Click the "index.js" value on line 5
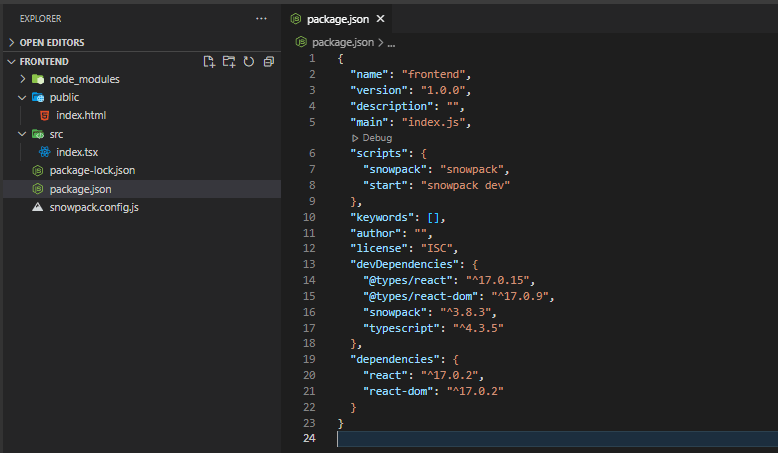This screenshot has height=453, width=778. tap(433, 122)
